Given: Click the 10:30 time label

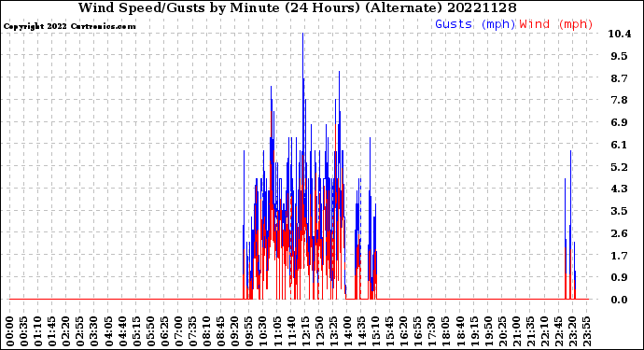Looking at the screenshot, I should tap(262, 330).
